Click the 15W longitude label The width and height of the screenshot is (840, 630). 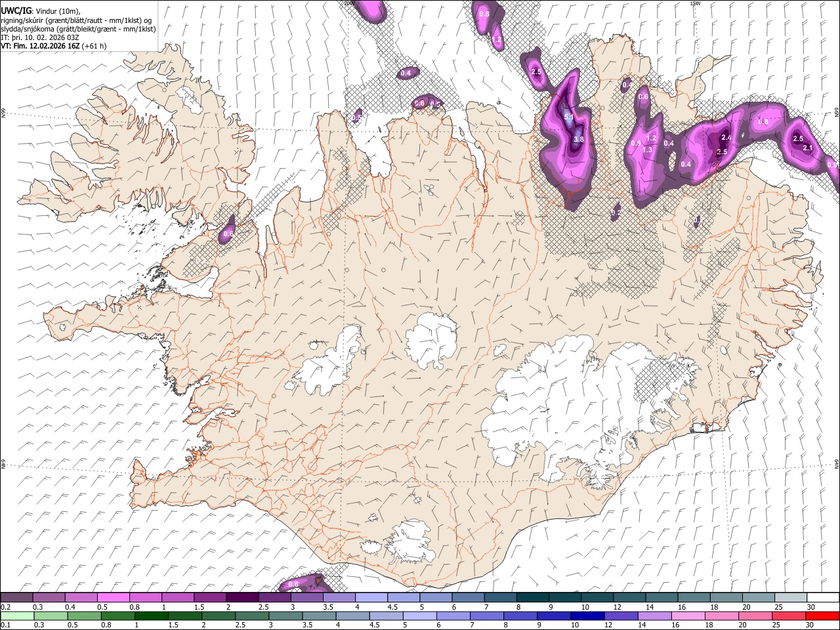click(x=695, y=3)
